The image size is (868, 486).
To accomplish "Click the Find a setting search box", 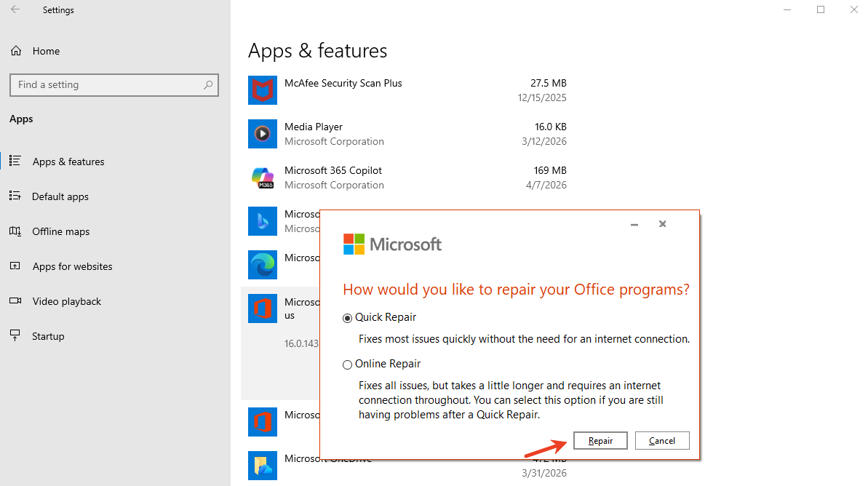I will click(x=114, y=84).
